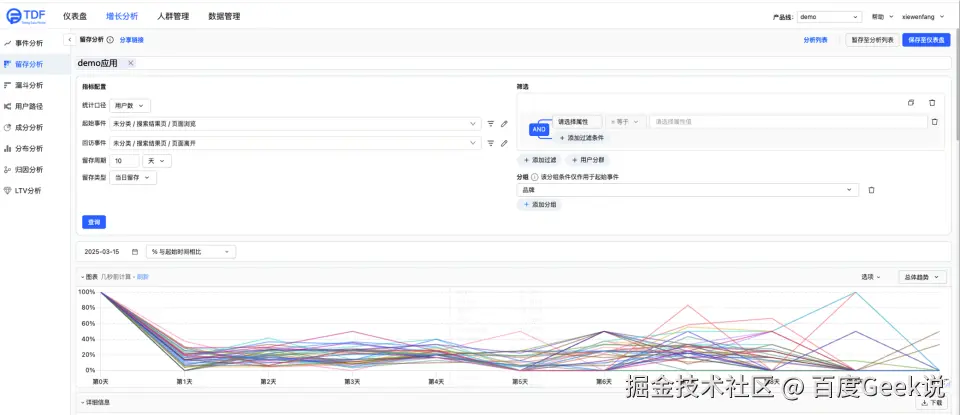
Task: Click the TDF logo
Action: (x=26, y=17)
